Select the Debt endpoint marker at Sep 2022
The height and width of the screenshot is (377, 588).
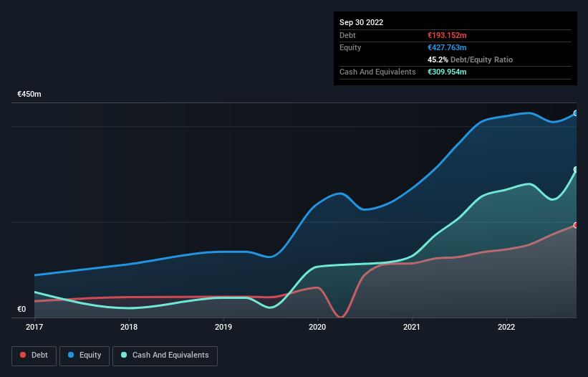[576, 225]
